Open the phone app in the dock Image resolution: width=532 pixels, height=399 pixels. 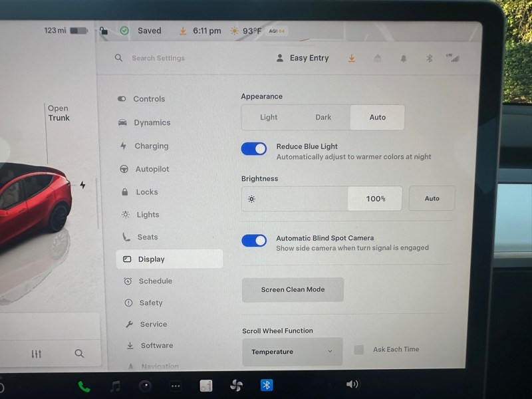click(84, 386)
